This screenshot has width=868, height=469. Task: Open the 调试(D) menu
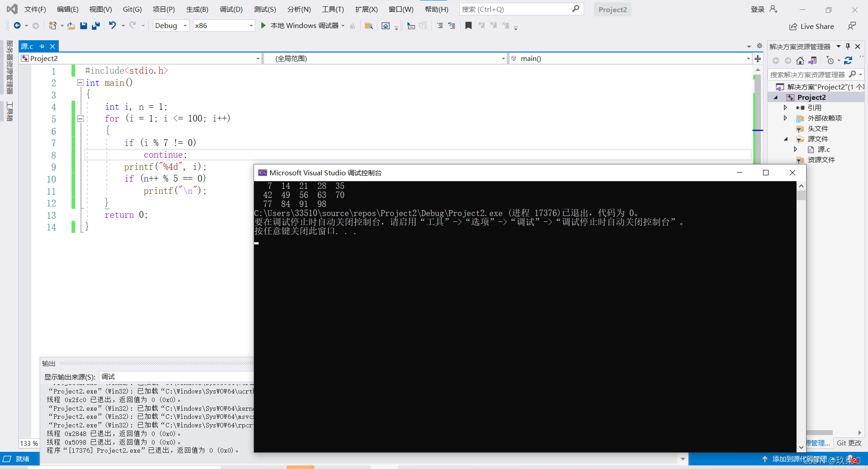tap(231, 9)
